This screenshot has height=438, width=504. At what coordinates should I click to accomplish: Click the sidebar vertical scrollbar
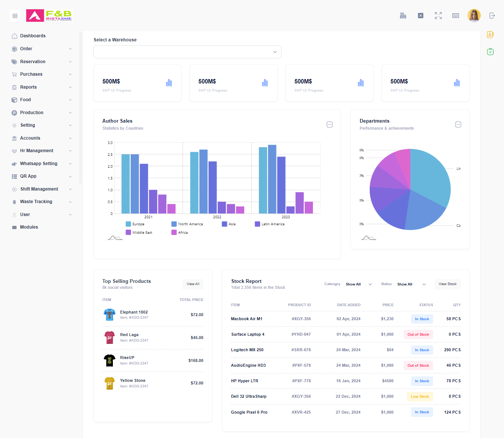click(x=81, y=107)
